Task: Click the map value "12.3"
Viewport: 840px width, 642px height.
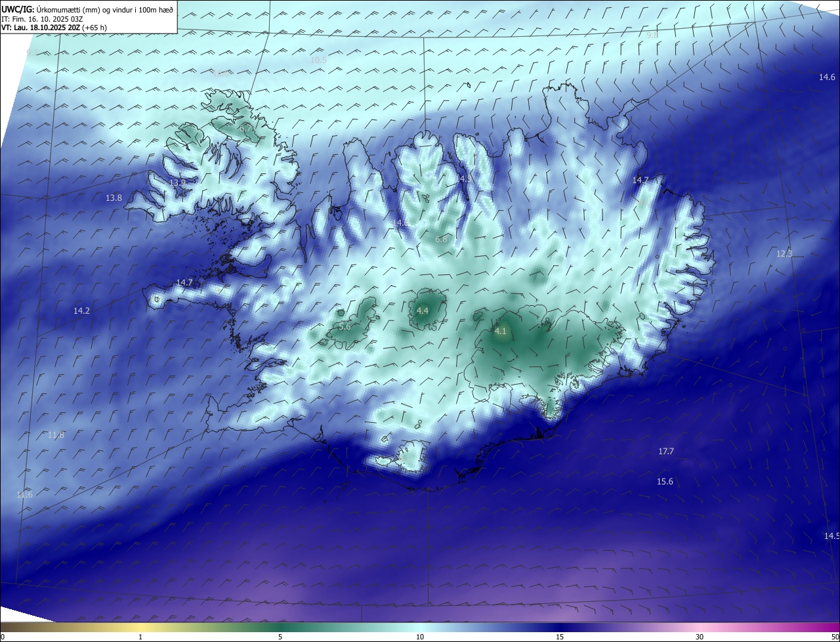Action: click(x=784, y=254)
